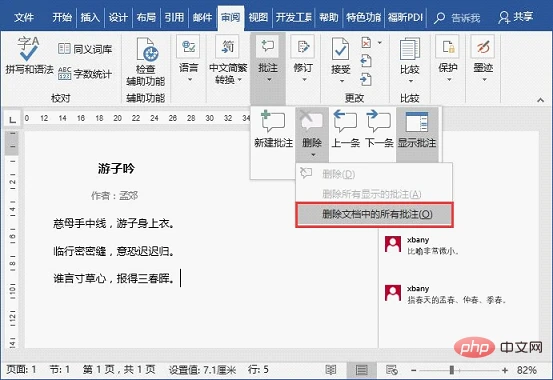553x380 pixels.
Task: Switch to the Layout (布局) tab
Action: coord(146,17)
